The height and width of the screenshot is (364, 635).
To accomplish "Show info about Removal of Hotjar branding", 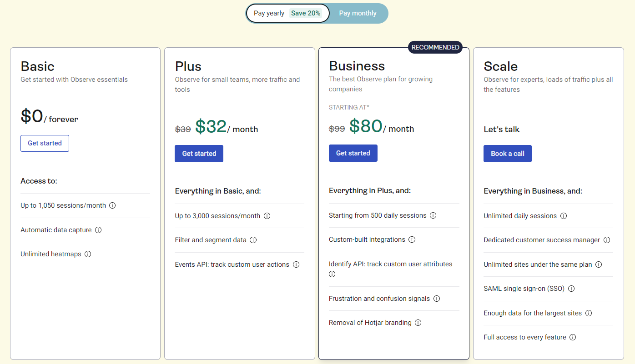I will tap(418, 323).
